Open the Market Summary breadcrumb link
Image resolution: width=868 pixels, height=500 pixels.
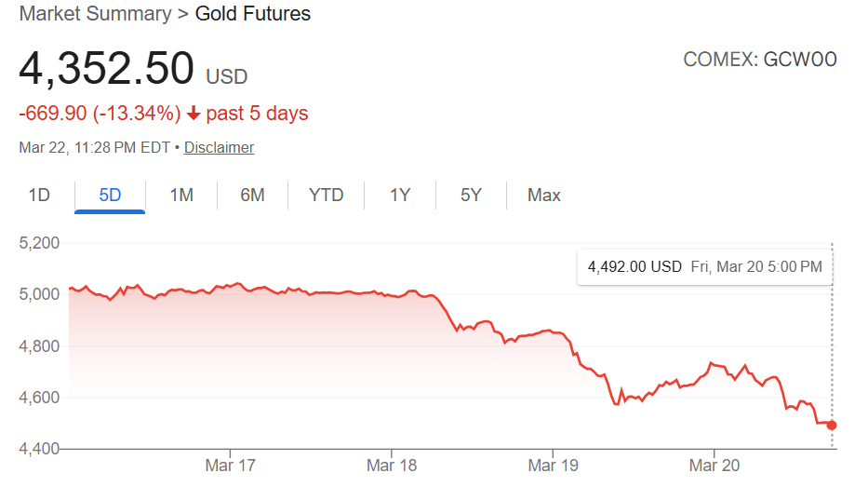(95, 14)
